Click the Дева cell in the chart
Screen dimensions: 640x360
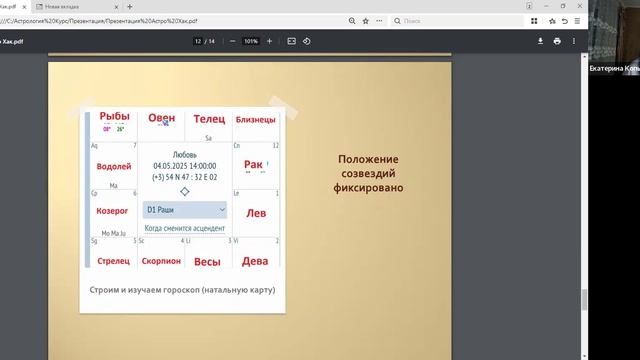(x=256, y=253)
